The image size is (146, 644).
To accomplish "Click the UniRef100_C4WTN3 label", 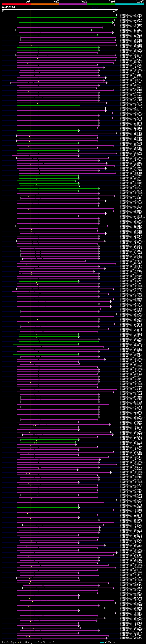I will point(131,75).
